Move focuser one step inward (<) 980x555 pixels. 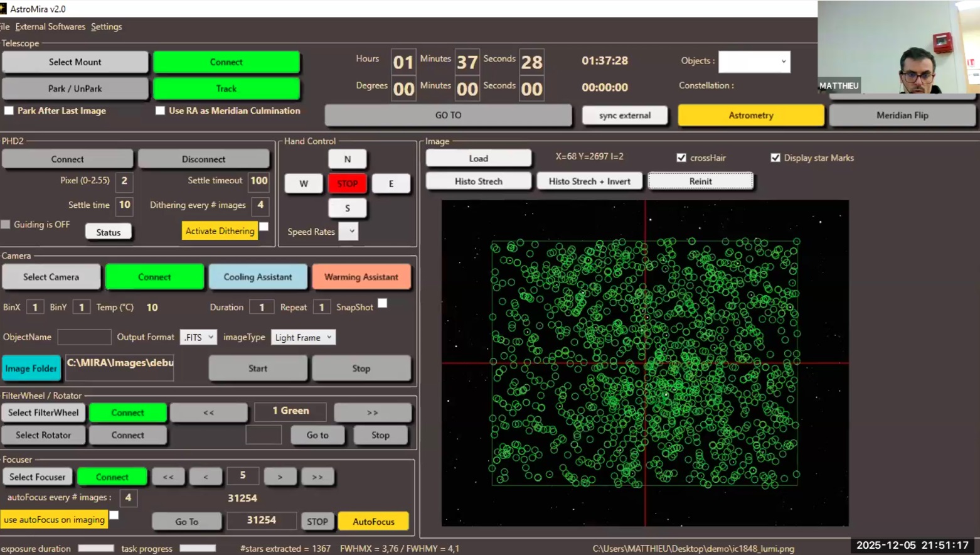[x=206, y=477]
